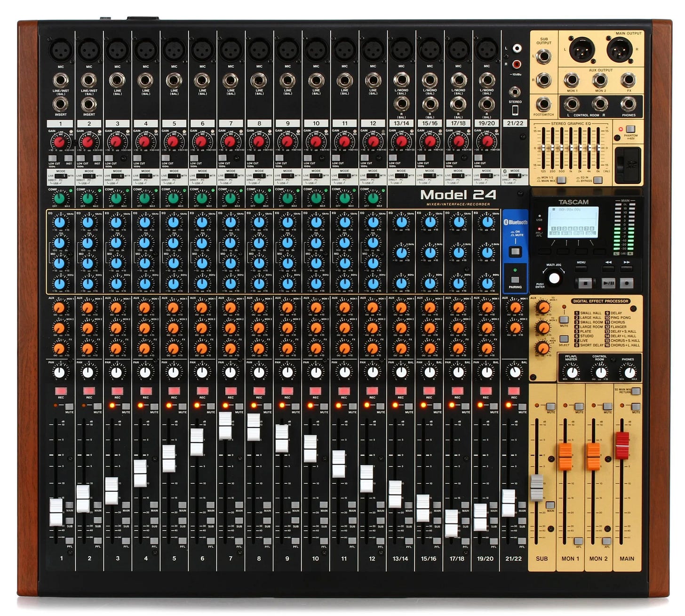Screen dimensions: 685x616
Task: Click the green COMP knob on channel 6
Action: (x=202, y=198)
